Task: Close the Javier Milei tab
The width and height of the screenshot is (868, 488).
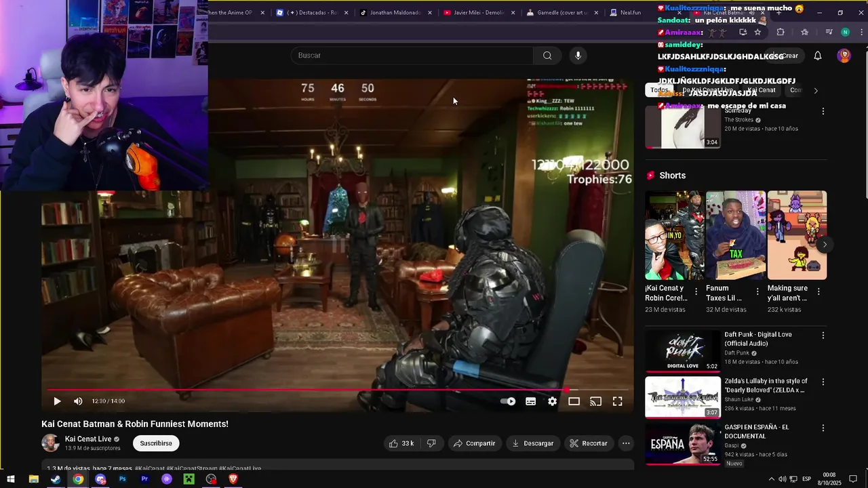Action: coord(513,13)
